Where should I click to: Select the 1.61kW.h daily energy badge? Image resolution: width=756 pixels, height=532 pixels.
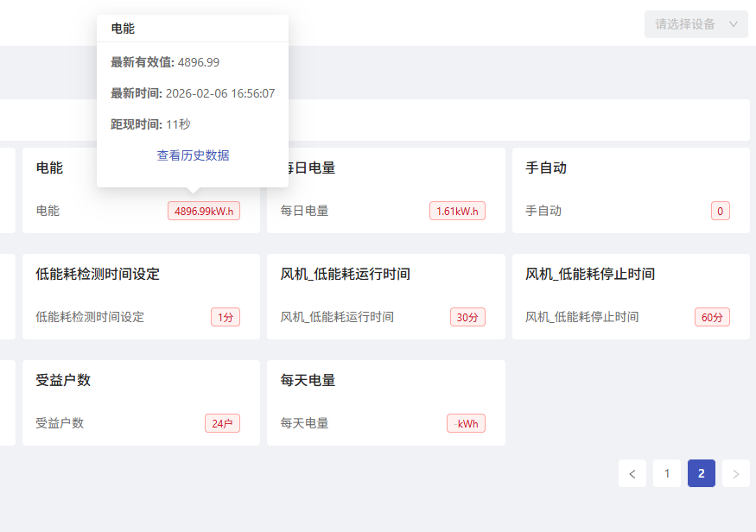(457, 210)
